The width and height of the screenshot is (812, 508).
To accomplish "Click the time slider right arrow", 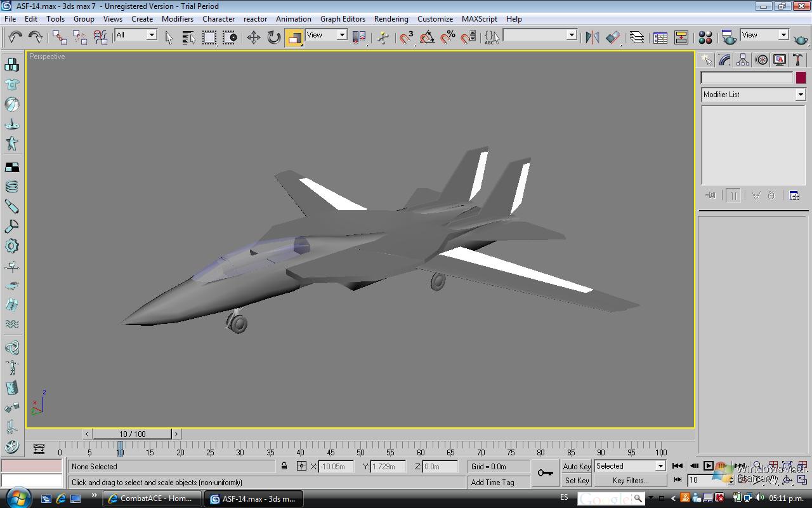I will [x=176, y=434].
